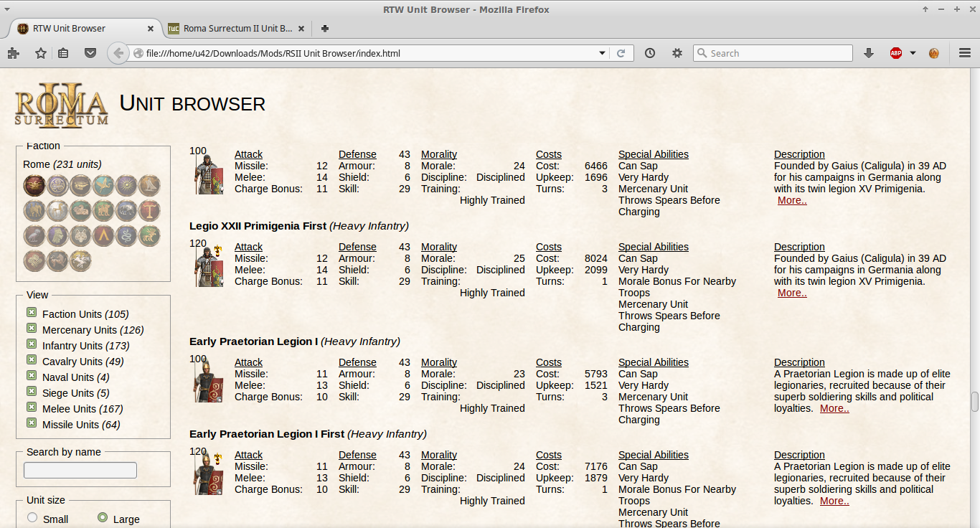Screen dimensions: 980x528
Task: Reload the current page
Action: point(621,53)
